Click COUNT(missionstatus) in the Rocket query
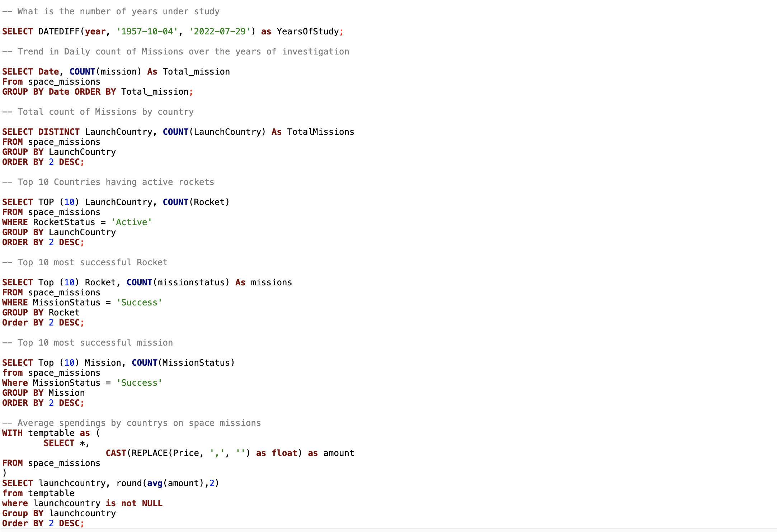The image size is (777, 532). coord(178,282)
